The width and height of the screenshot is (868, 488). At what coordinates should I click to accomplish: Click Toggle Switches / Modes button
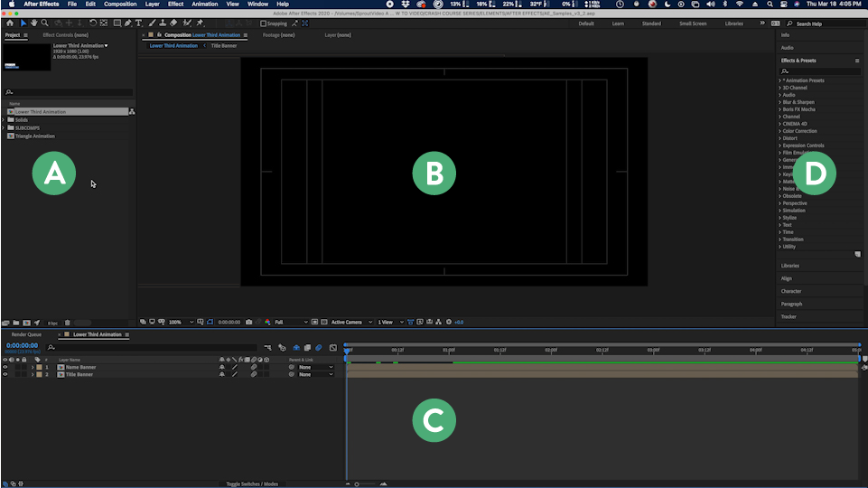(x=252, y=483)
